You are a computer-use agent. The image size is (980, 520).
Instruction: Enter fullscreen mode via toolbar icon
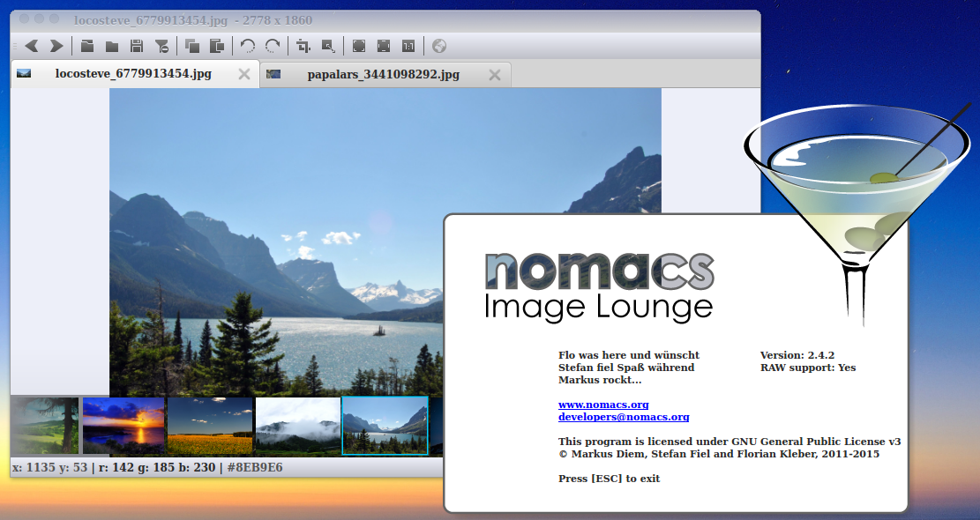point(359,46)
